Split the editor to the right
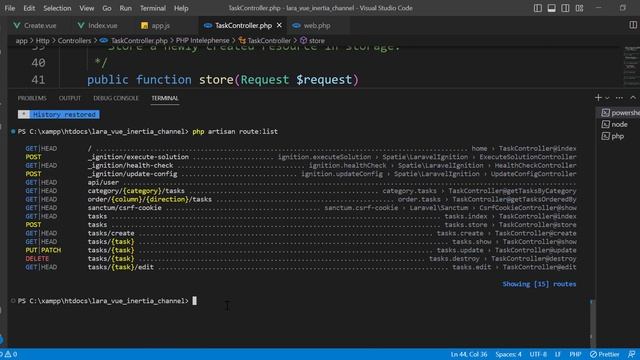Screen dimensions: 640x360 click(633, 25)
